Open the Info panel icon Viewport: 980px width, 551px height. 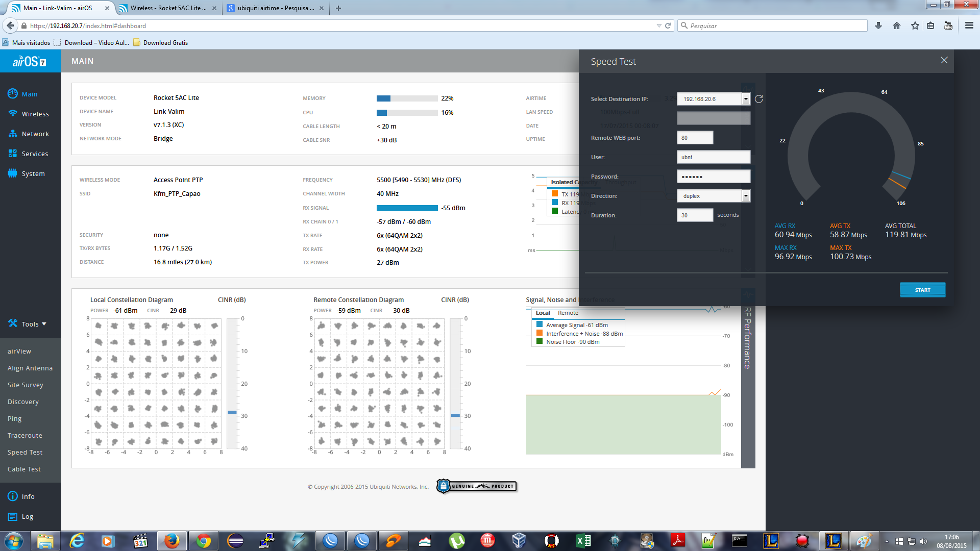point(13,496)
